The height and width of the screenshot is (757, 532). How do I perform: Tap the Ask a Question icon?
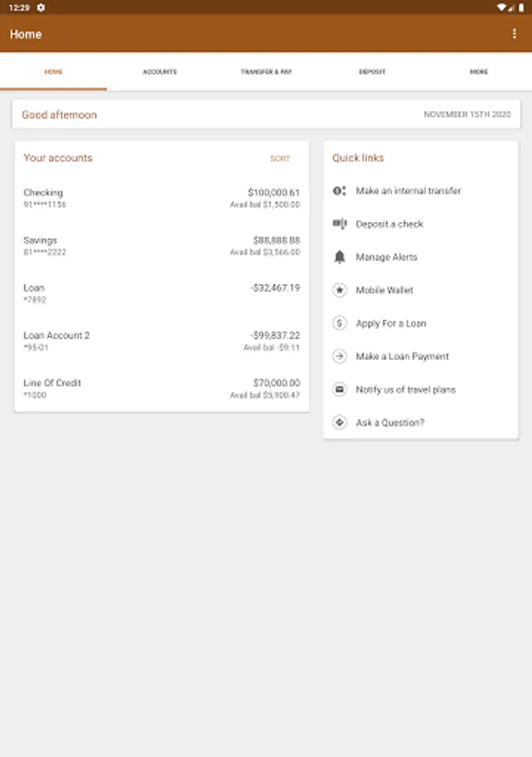[340, 422]
